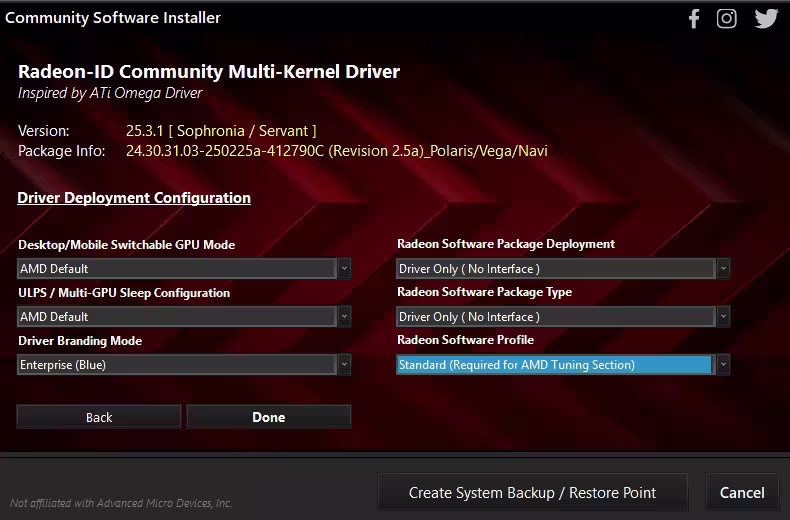Image resolution: width=790 pixels, height=520 pixels.
Task: Click Create System Backup / Restore Point
Action: [533, 492]
